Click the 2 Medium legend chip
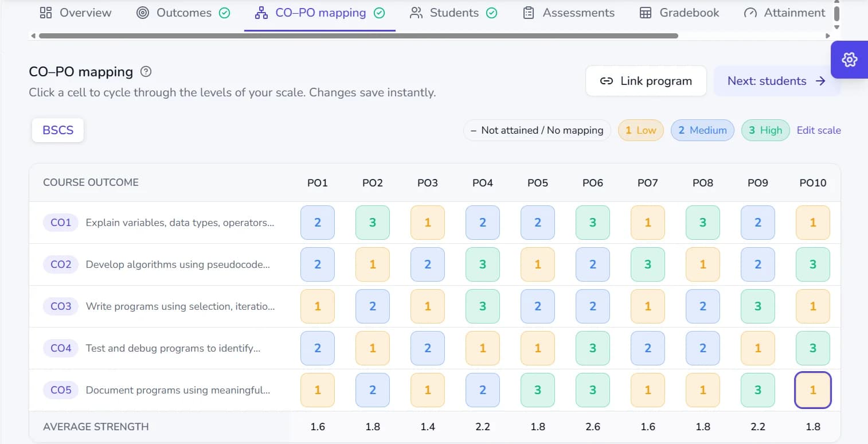This screenshot has width=868, height=444. (x=702, y=130)
